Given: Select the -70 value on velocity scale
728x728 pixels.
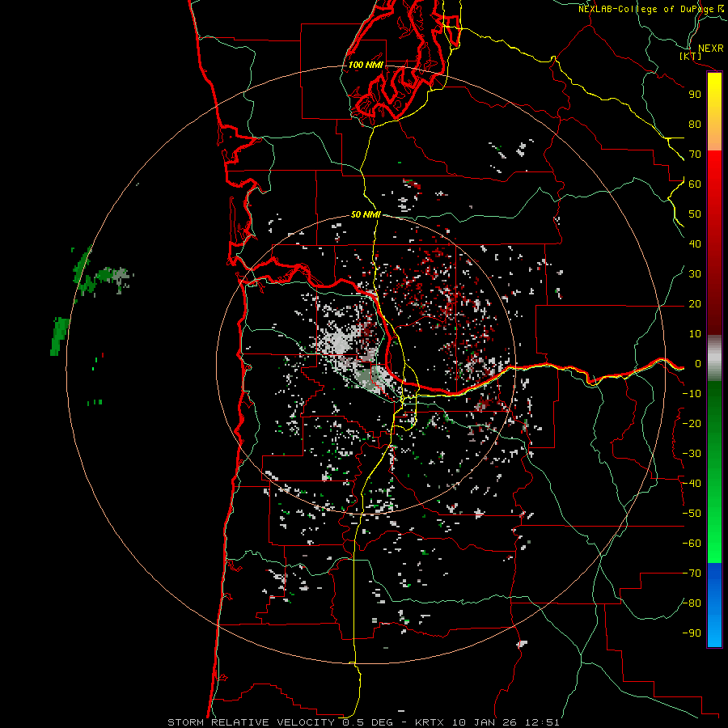Looking at the screenshot, I should 692,574.
